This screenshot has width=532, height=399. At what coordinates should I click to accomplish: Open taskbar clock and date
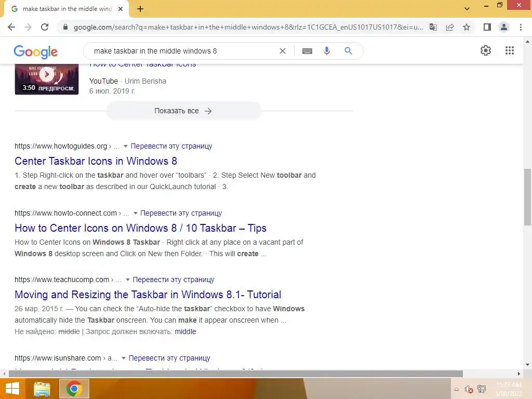[x=509, y=389]
